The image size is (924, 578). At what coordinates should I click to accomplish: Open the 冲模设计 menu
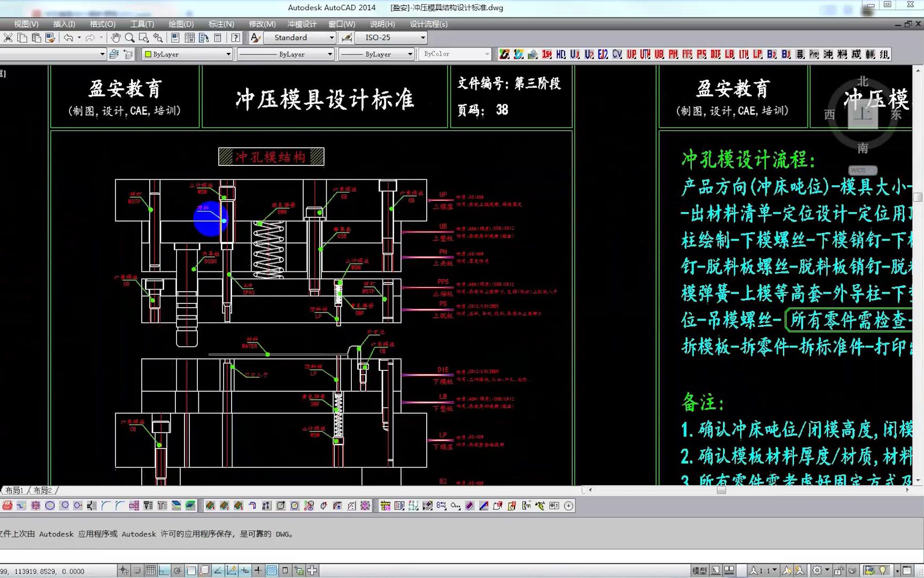tap(301, 24)
